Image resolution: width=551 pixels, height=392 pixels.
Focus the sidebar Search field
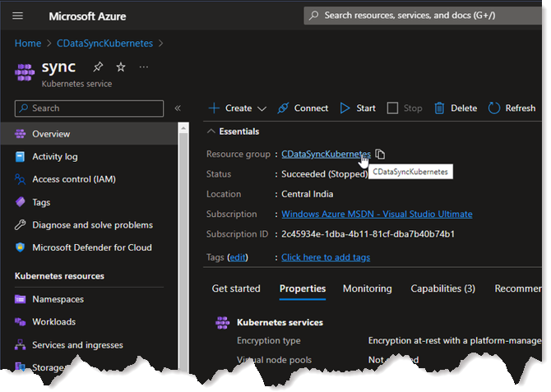coord(89,108)
